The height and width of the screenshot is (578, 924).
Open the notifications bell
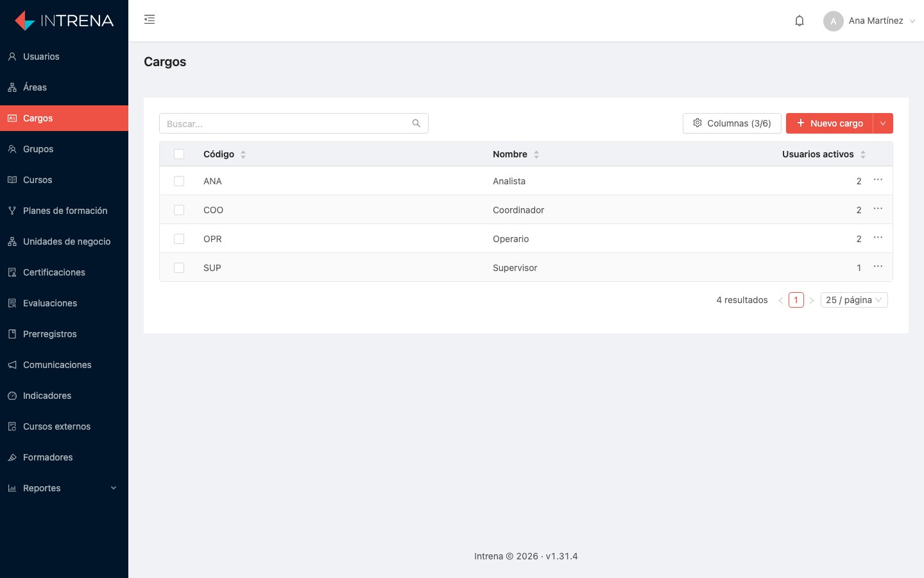800,21
